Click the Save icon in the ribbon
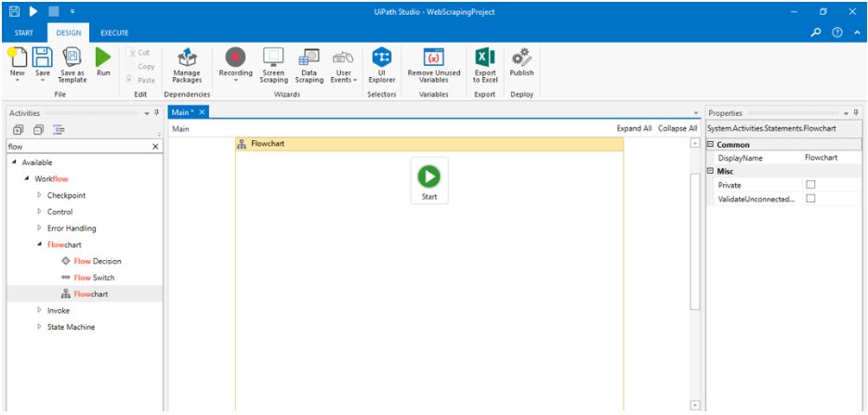868x415 pixels. click(43, 57)
